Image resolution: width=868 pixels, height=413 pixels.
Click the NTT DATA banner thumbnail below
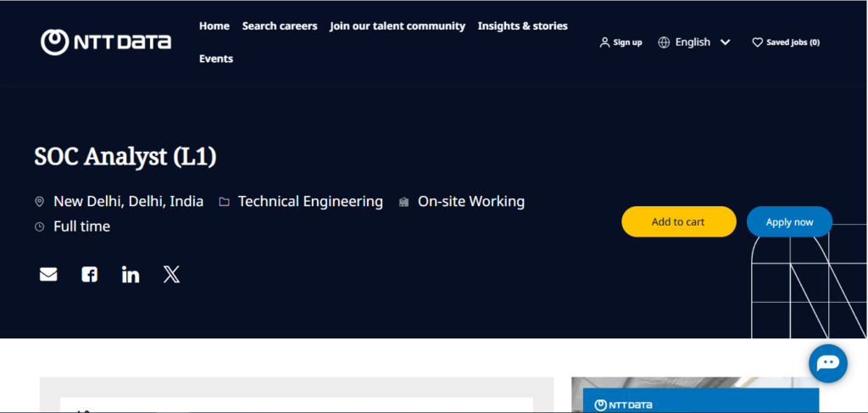point(695,395)
